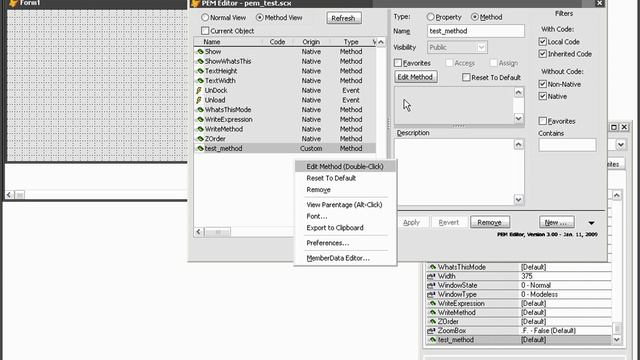This screenshot has width=640, height=360.
Task: Click the Edit Method button
Action: (x=415, y=77)
